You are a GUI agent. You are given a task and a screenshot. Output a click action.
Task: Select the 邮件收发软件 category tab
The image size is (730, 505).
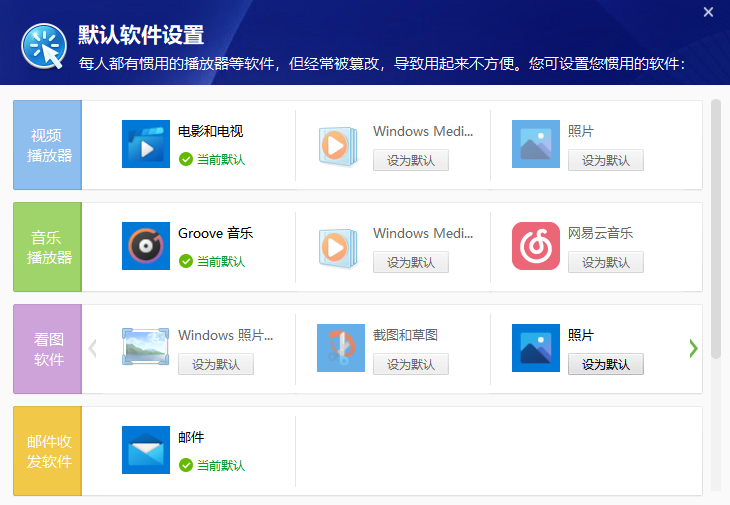pyautogui.click(x=47, y=451)
